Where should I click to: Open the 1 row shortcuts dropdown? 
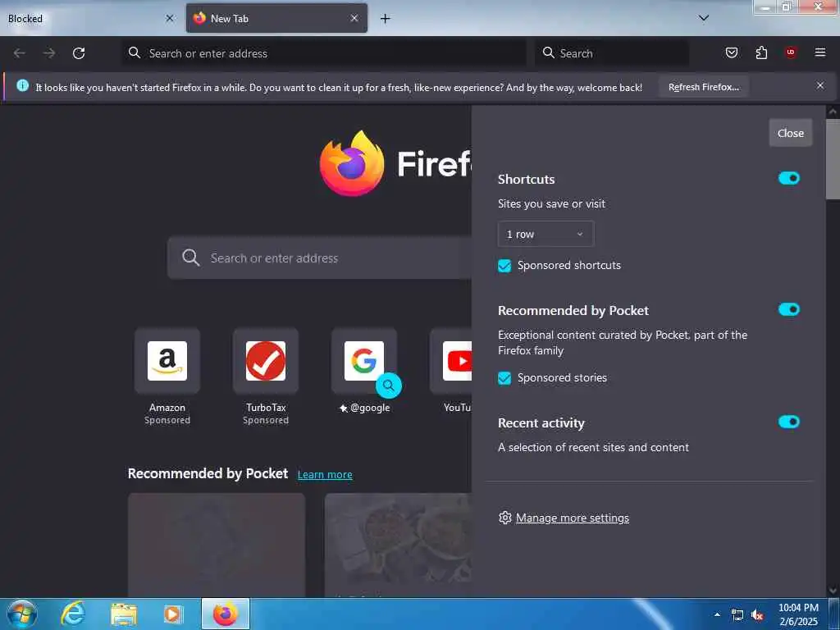click(x=546, y=234)
